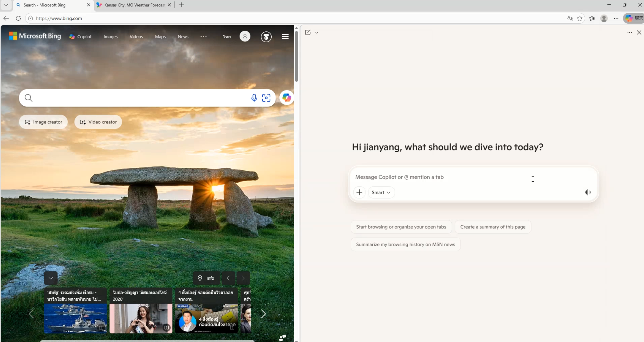Click the Image creator button
Screen dimensions: 644x342
tap(43, 122)
